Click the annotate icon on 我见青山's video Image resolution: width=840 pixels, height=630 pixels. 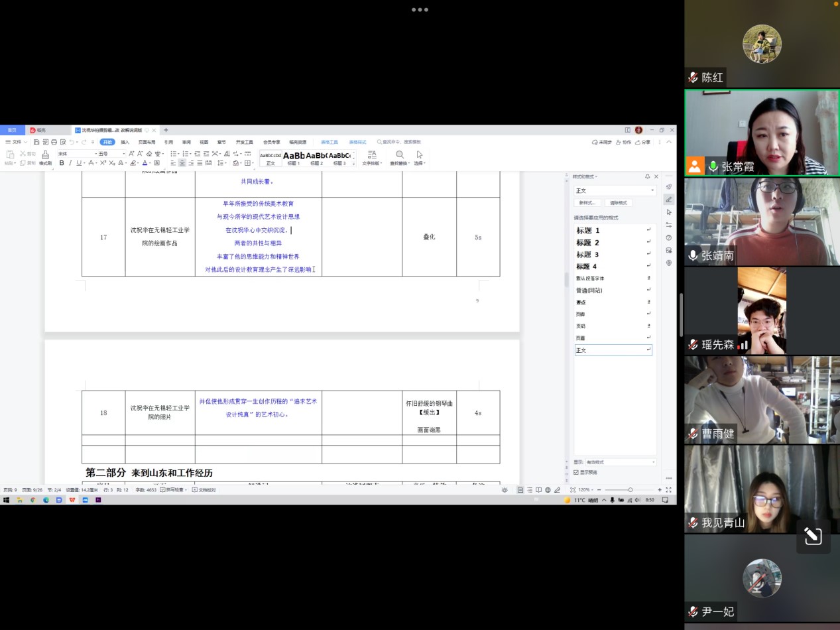(813, 536)
